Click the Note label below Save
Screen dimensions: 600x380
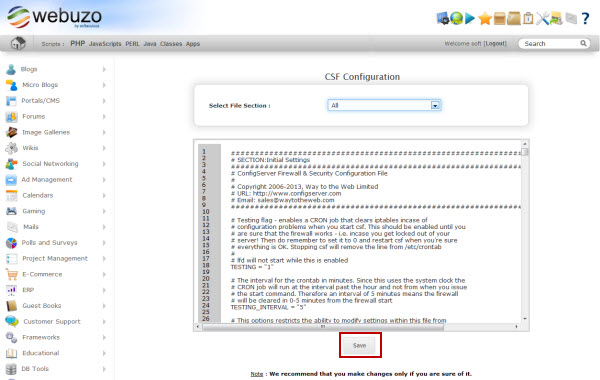(257, 374)
